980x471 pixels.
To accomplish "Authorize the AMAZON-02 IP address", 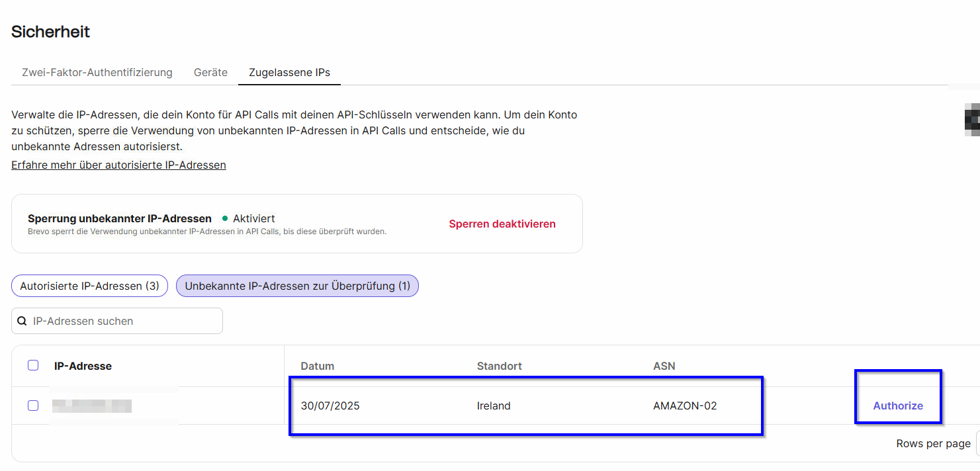I will coord(897,406).
